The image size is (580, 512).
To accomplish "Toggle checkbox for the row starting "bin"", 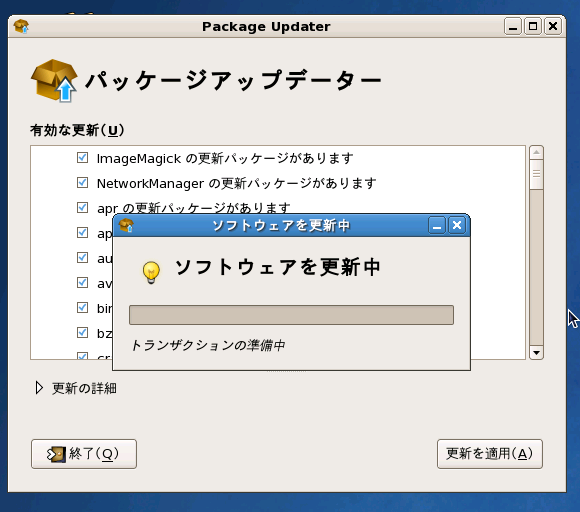I will 82,307.
